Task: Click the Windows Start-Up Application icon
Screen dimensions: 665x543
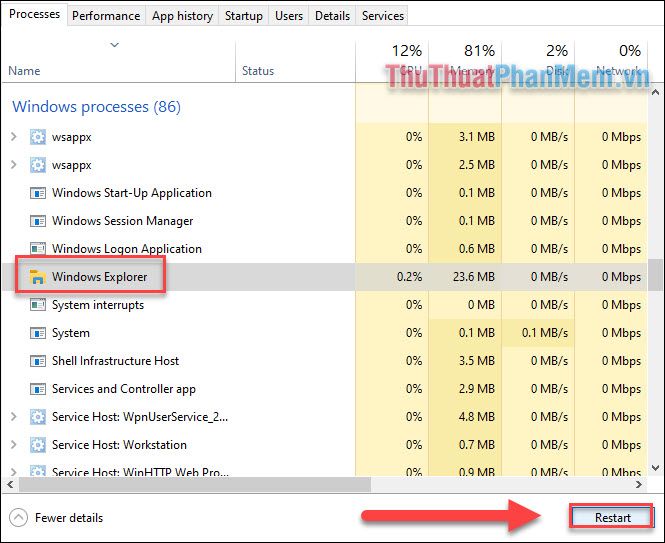Action: [x=38, y=193]
